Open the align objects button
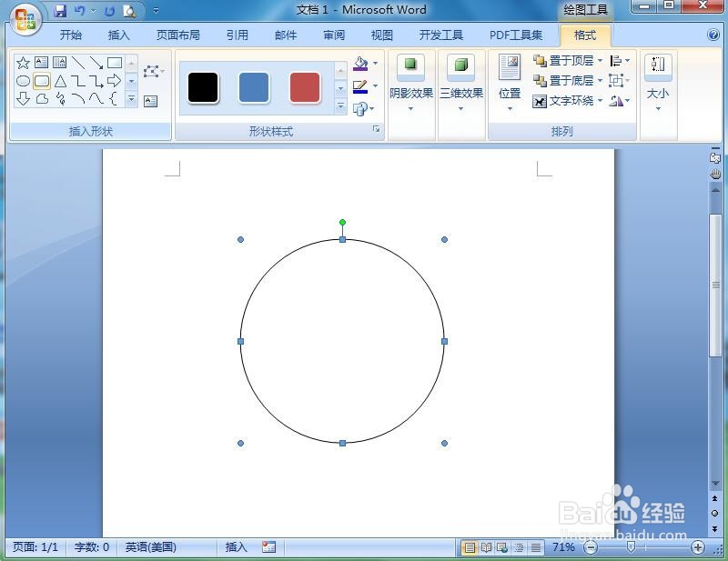728x561 pixels. pos(620,61)
